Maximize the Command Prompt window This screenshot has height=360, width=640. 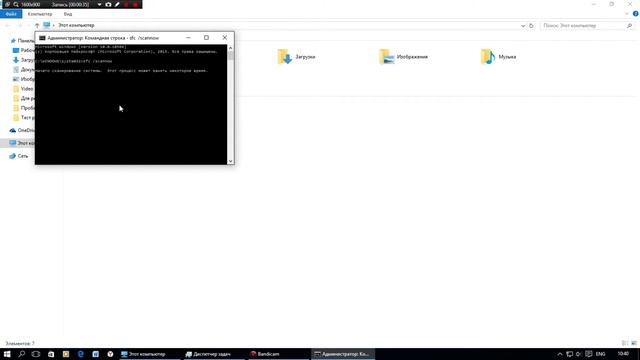point(207,38)
